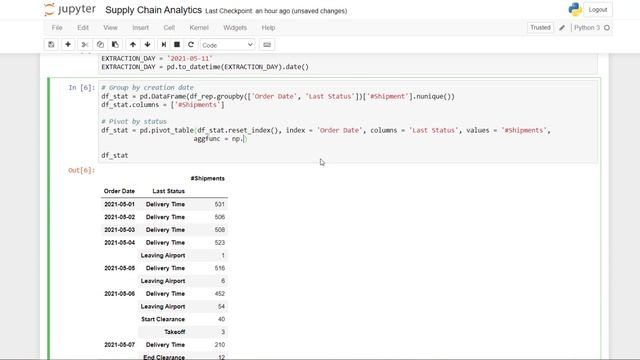Viewport: 640px width, 360px height.
Task: Open the cell type Code dropdown
Action: [227, 45]
